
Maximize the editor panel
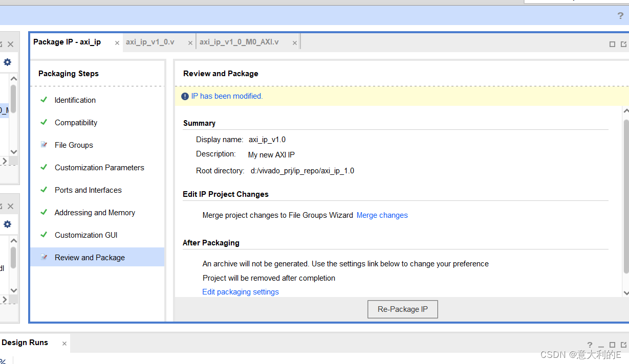click(612, 44)
